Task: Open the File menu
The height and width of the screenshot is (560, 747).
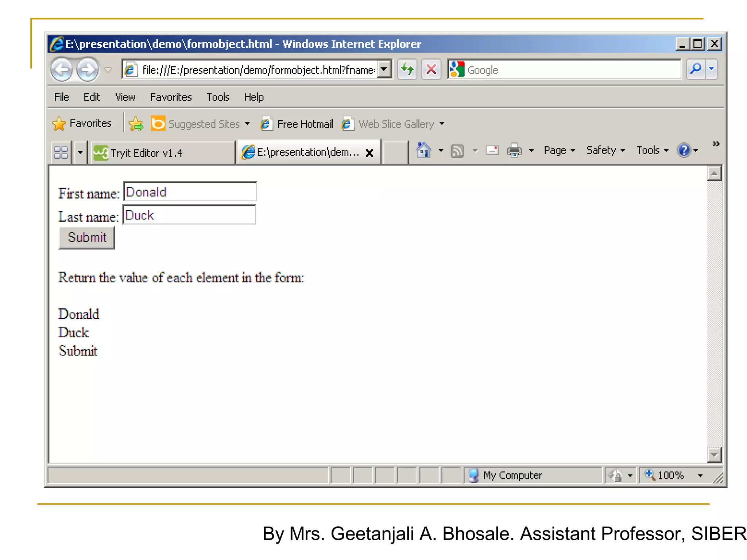Action: pyautogui.click(x=61, y=97)
